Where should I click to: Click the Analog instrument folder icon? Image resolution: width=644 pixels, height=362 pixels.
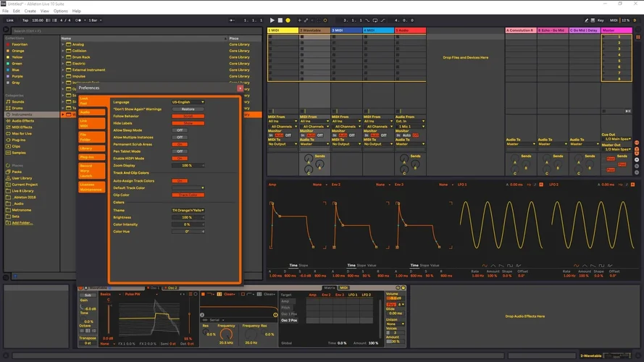(x=70, y=44)
